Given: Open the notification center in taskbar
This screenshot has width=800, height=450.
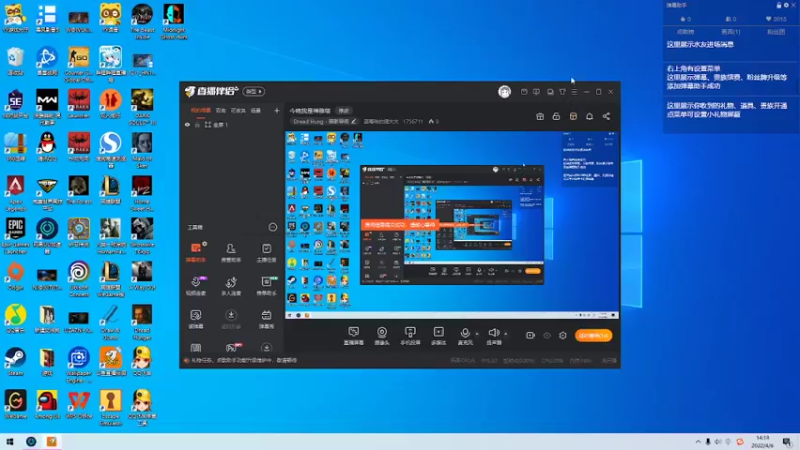Looking at the screenshot, I should pos(787,442).
